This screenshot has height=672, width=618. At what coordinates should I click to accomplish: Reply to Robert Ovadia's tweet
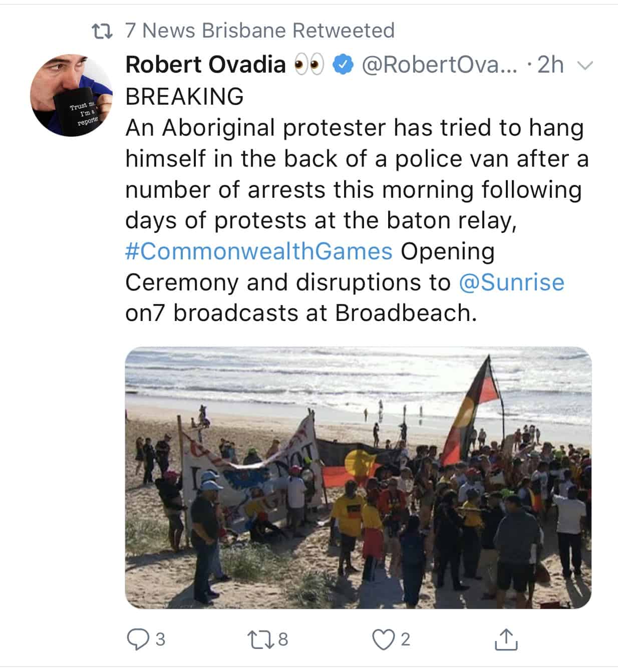click(137, 639)
